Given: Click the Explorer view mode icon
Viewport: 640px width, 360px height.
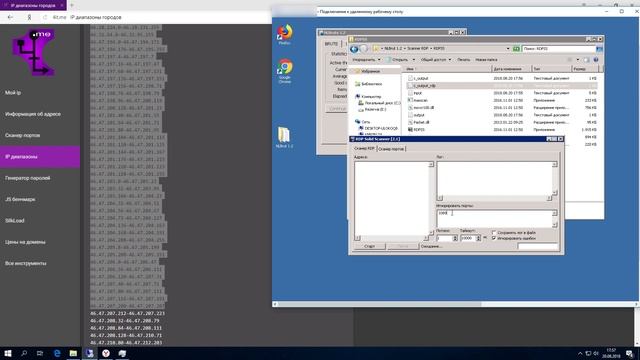Looking at the screenshot, I should [x=570, y=60].
